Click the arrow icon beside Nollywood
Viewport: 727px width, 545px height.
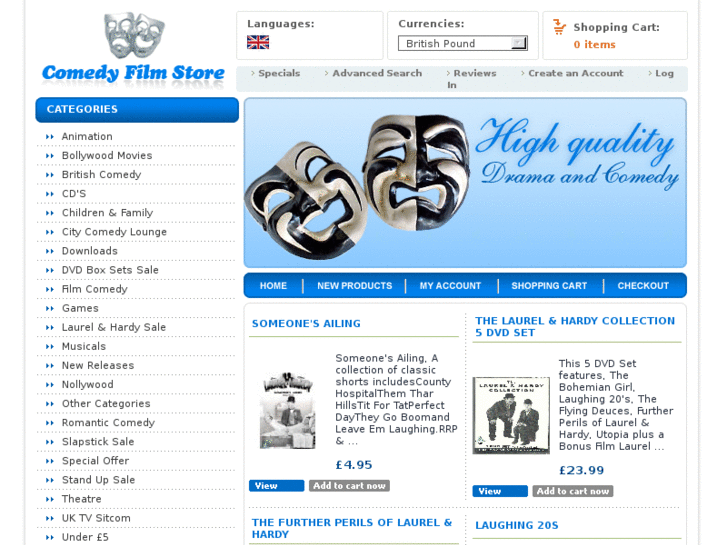click(50, 385)
